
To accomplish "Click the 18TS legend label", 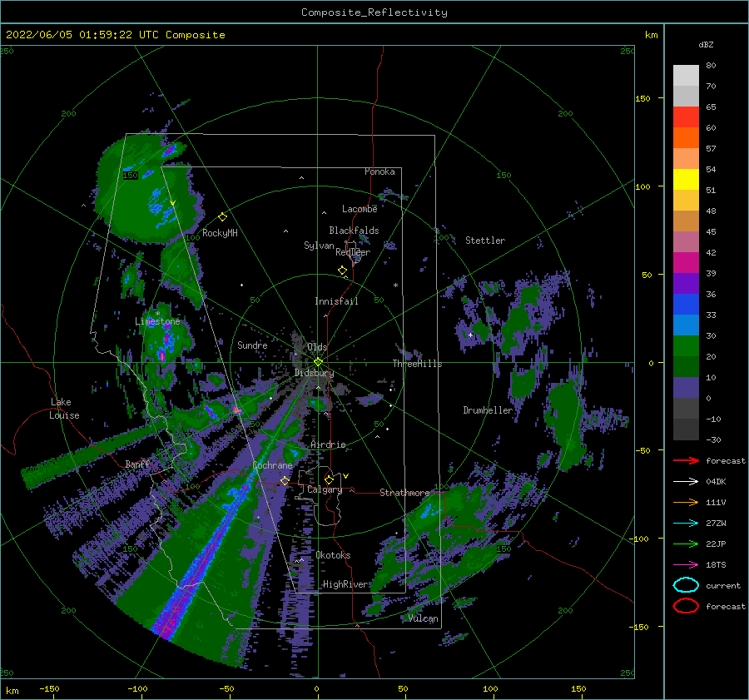I will pos(716,565).
